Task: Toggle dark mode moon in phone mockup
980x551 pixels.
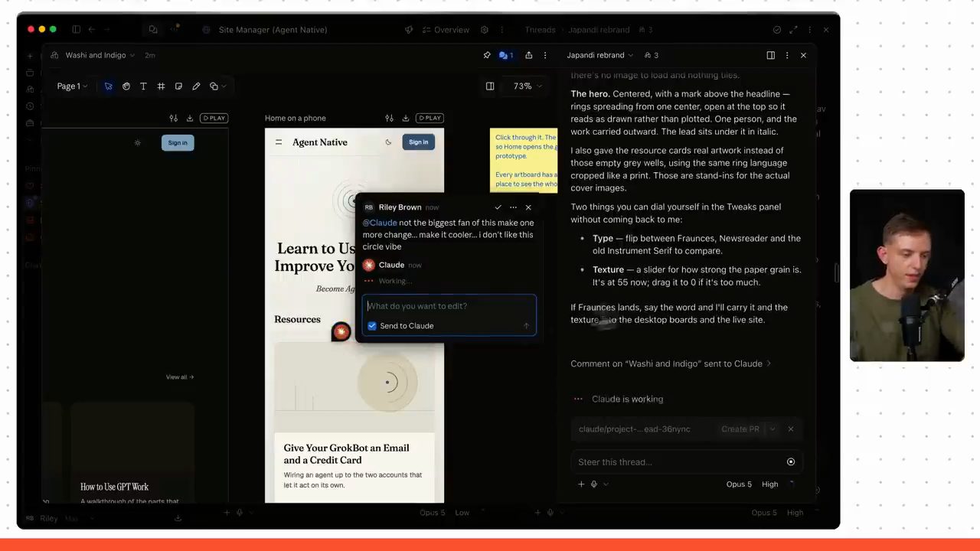Action: click(x=388, y=142)
